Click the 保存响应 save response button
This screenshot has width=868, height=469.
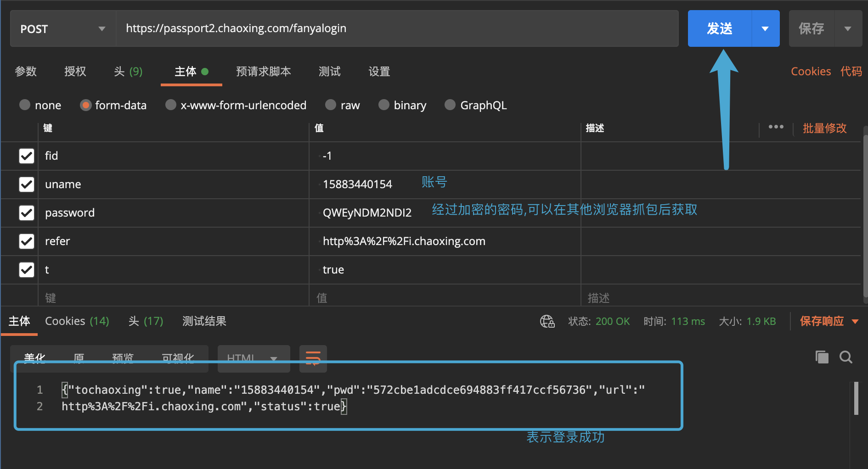(x=822, y=321)
